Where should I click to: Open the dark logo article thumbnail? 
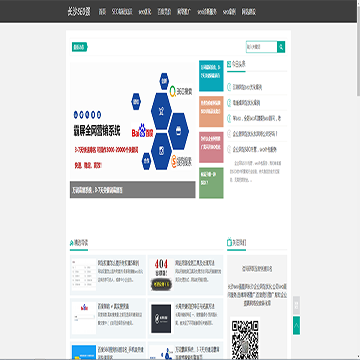(161, 318)
